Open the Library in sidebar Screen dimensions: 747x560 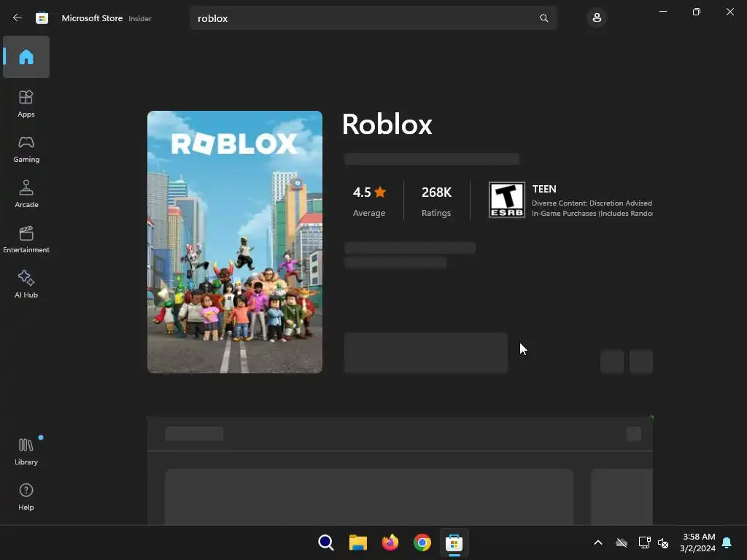pos(26,451)
